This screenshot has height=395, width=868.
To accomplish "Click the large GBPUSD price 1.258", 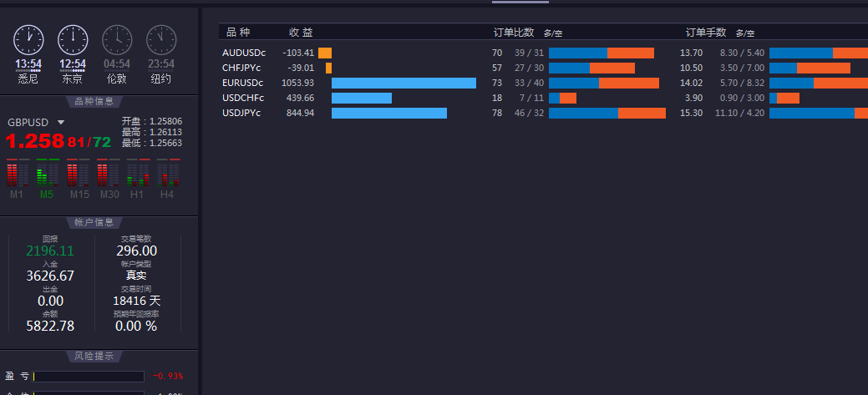I will 35,141.
